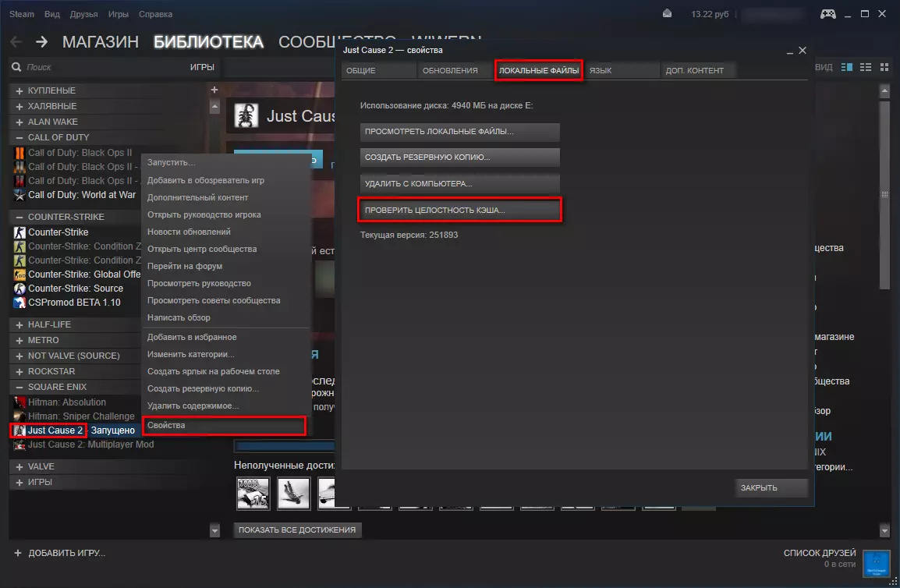Expand the ALAN WAKE category
The height and width of the screenshot is (588, 900).
19,122
